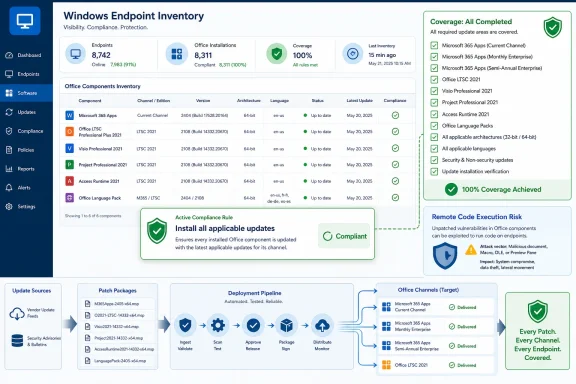
Task: Click the Scan Test gear step icon
Action: tap(218, 325)
